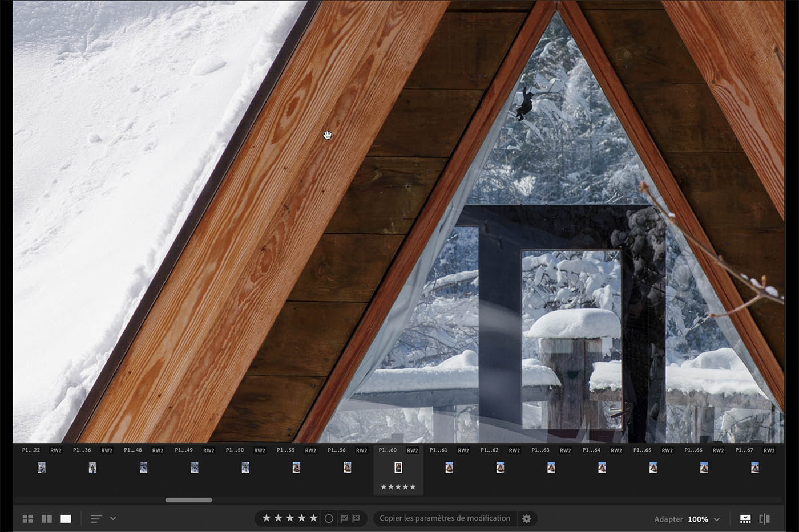Click 'Copier les paramètres de modification'
The image size is (799, 532).
click(445, 518)
